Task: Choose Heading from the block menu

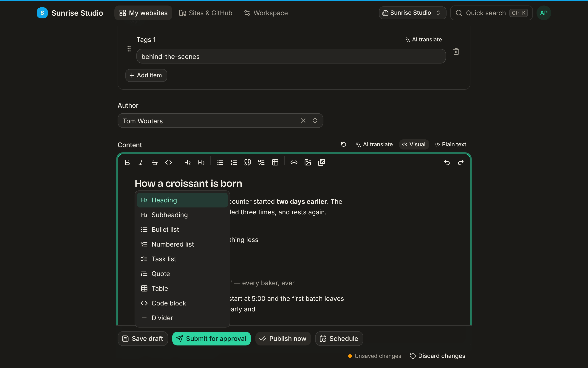Action: click(182, 200)
